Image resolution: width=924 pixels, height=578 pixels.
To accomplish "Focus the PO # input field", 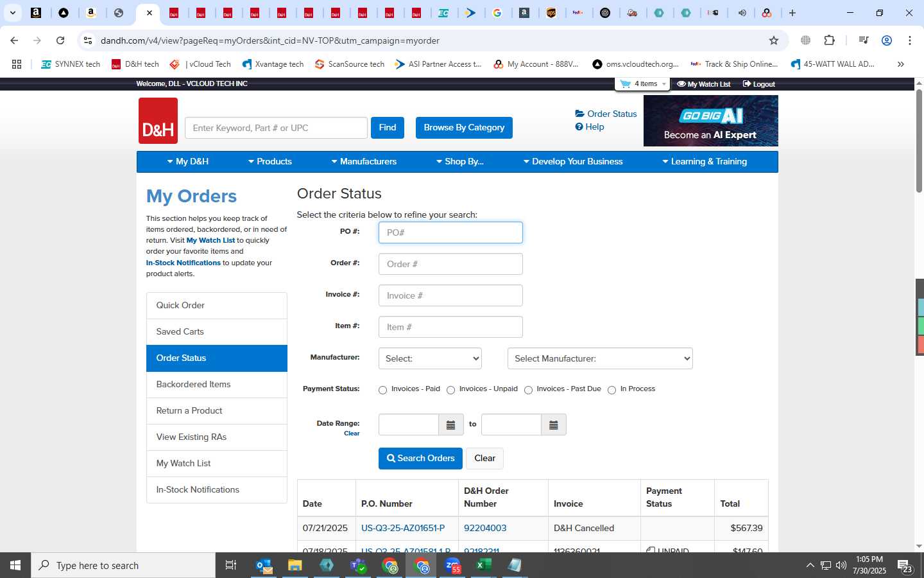I will pos(450,232).
